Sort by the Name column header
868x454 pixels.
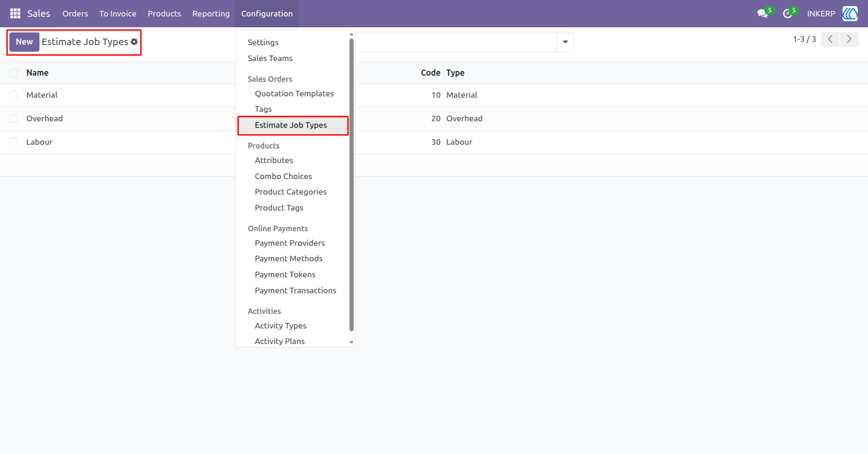(38, 73)
